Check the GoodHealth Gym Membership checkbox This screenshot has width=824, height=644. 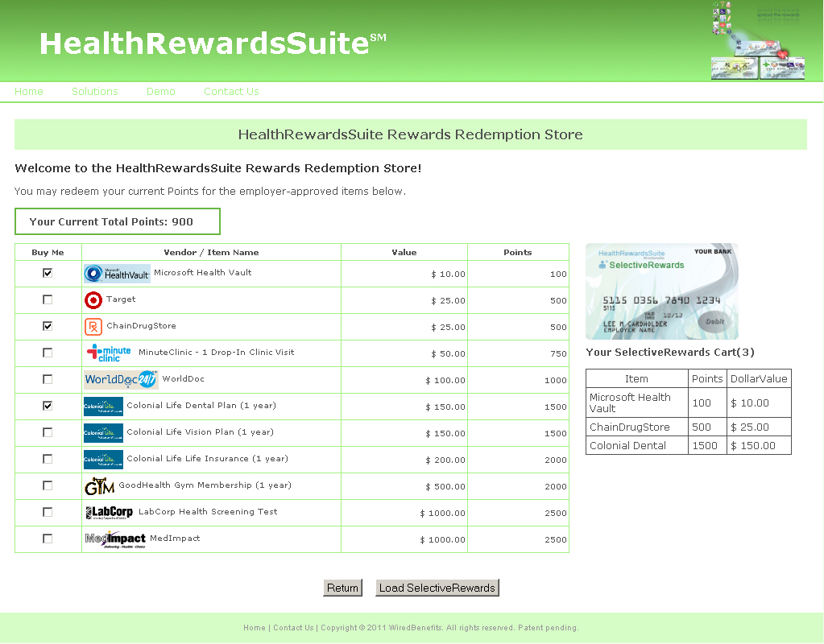(48, 485)
